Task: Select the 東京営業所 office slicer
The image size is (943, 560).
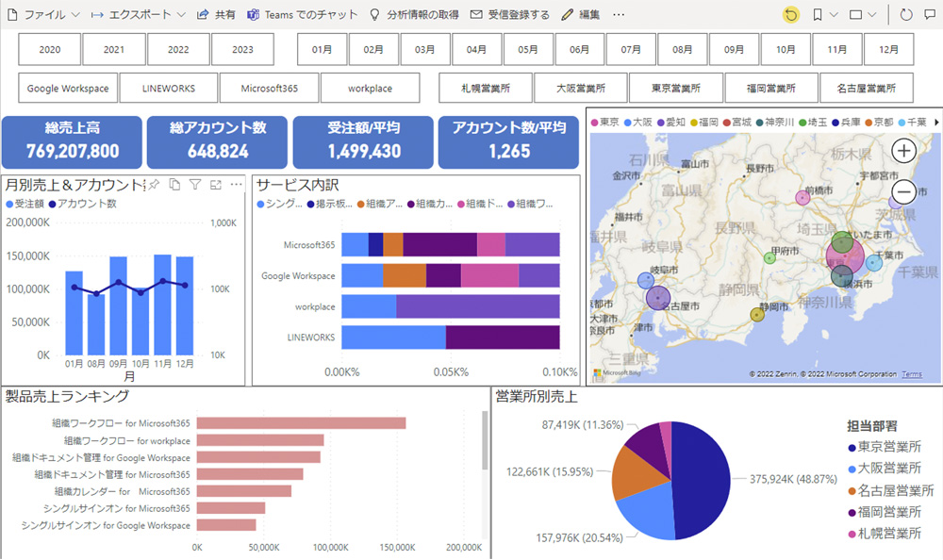Action: click(x=676, y=89)
